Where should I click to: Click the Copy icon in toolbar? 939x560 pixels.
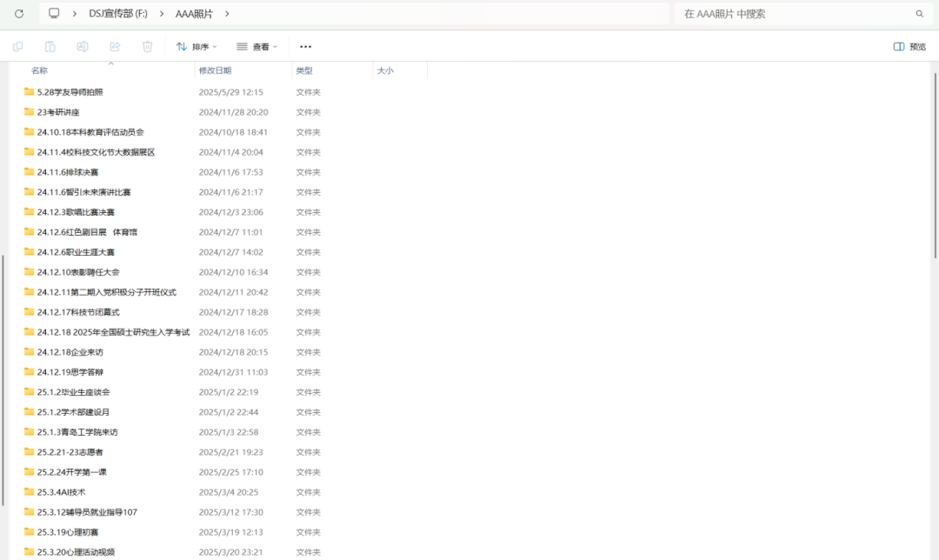tap(17, 46)
